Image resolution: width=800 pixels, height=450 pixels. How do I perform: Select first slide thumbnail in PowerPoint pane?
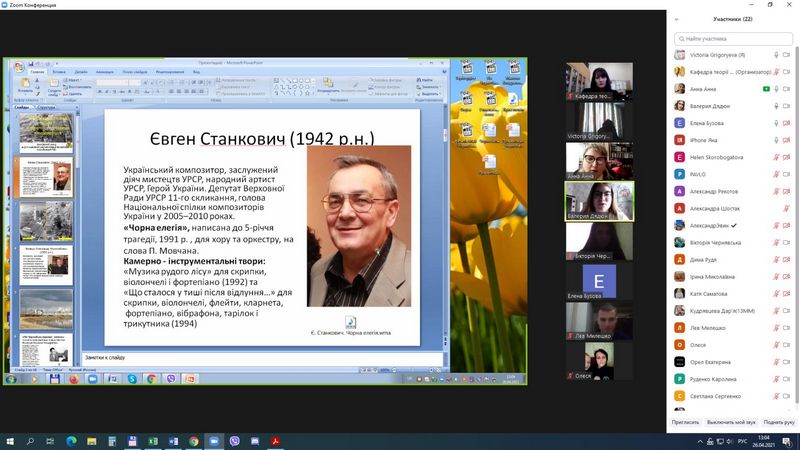tap(46, 133)
